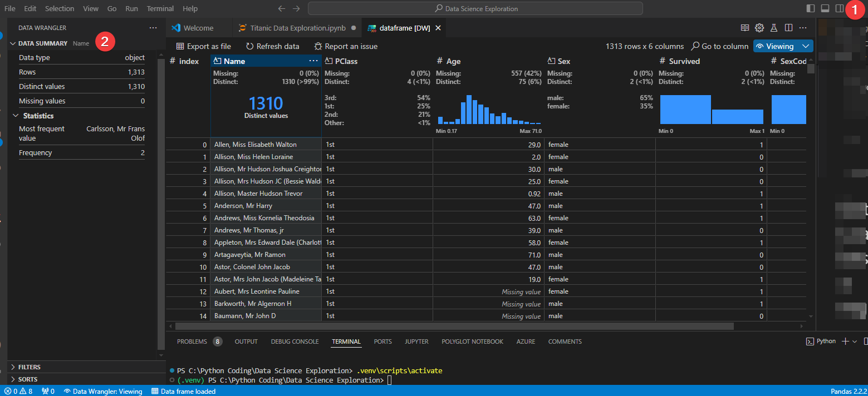
Task: Open the Python terminal profile icon
Action: (811, 341)
